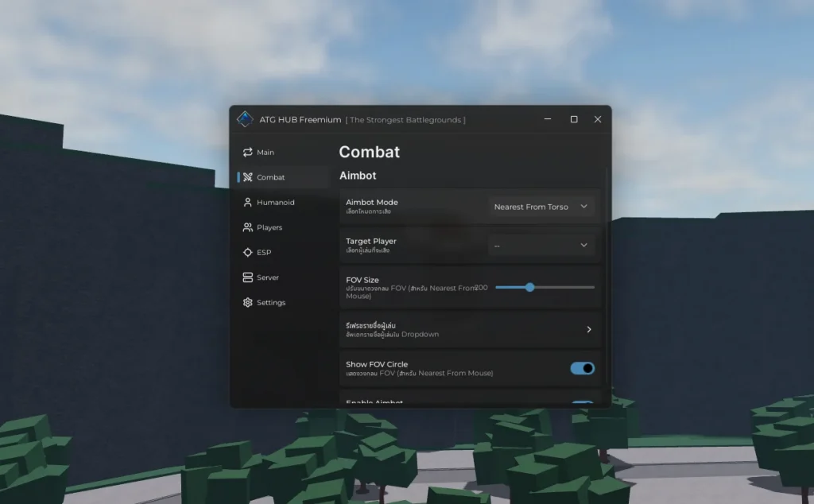Click the Settings gear icon
The image size is (814, 504).
(248, 303)
